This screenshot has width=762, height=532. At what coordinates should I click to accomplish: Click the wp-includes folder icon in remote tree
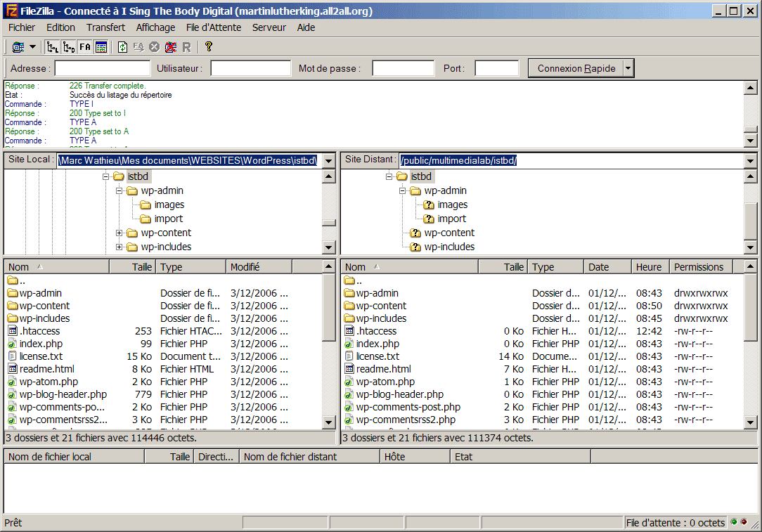pos(415,247)
